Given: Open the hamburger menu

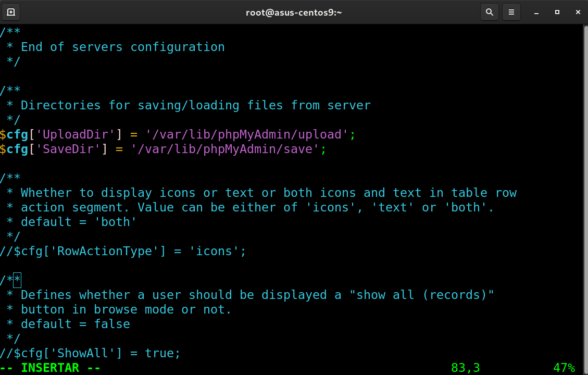Looking at the screenshot, I should [x=511, y=12].
